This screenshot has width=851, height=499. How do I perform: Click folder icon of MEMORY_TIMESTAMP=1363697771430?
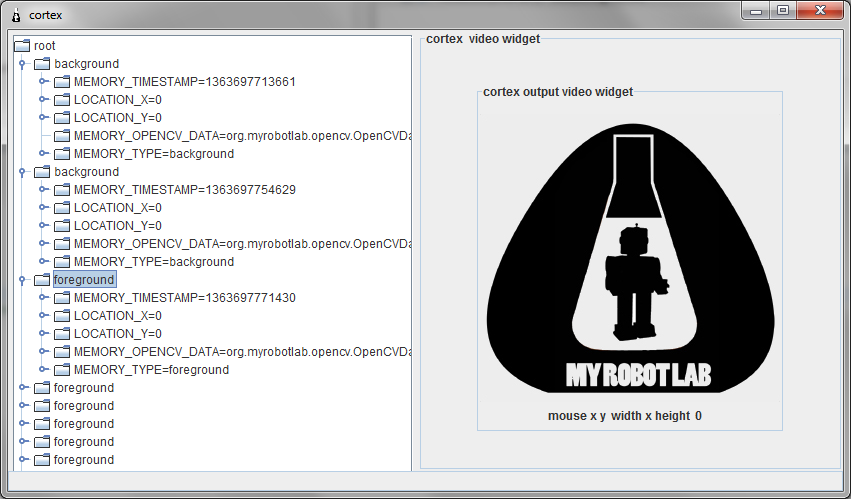click(62, 298)
